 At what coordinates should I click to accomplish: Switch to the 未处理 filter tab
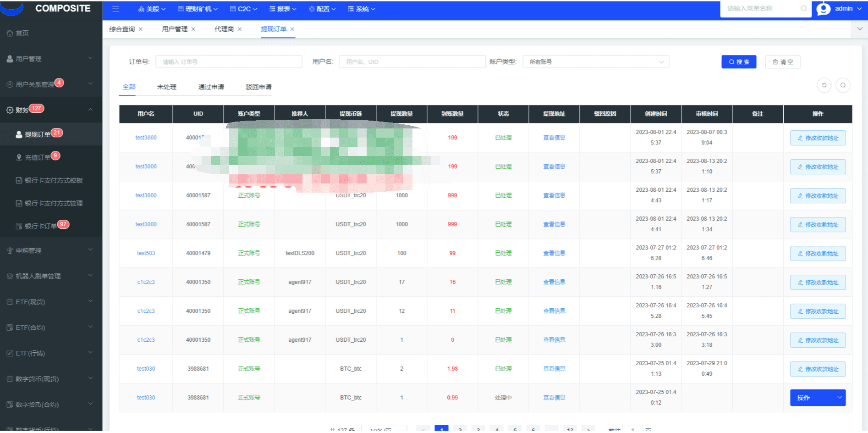pyautogui.click(x=166, y=87)
